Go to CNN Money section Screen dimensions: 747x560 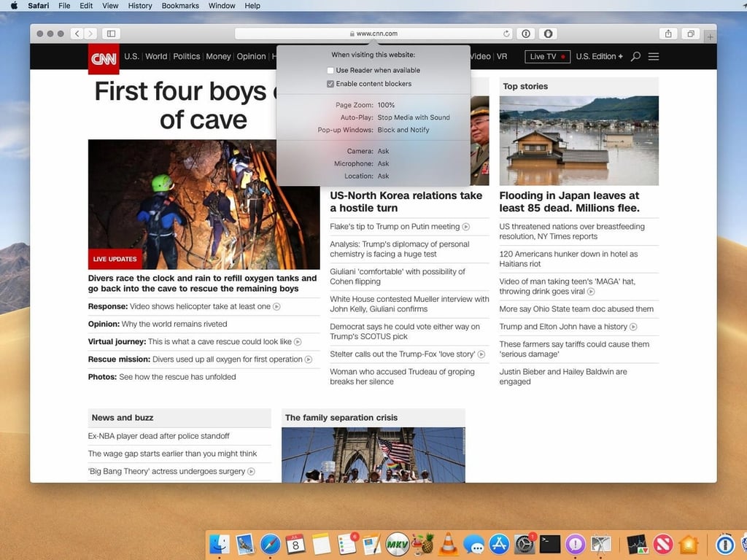pyautogui.click(x=218, y=57)
